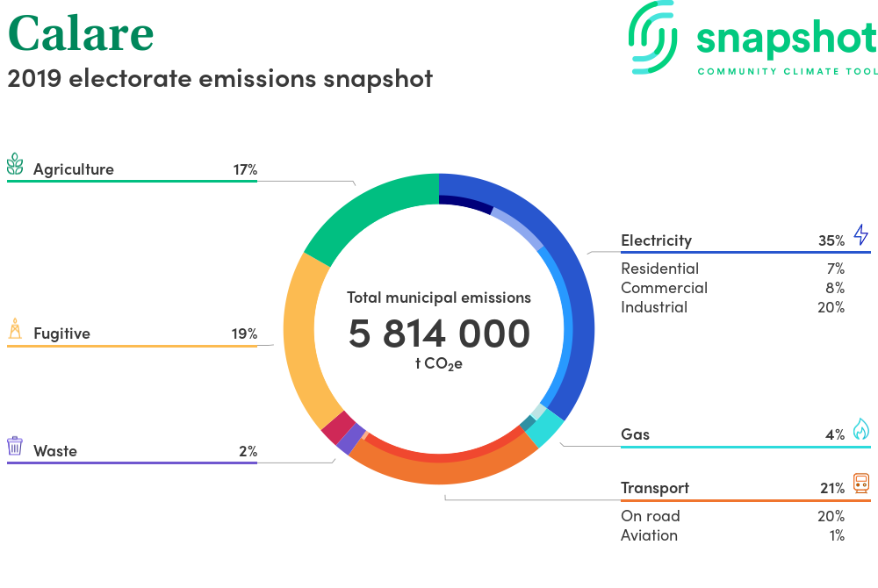The image size is (878, 588).
Task: Click the Waste trash bin icon
Action: [15, 446]
